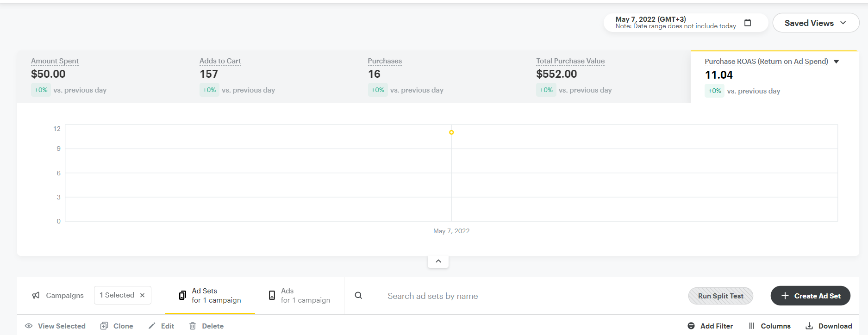Toggle View Selected eye icon
This screenshot has width=868, height=335.
[29, 326]
